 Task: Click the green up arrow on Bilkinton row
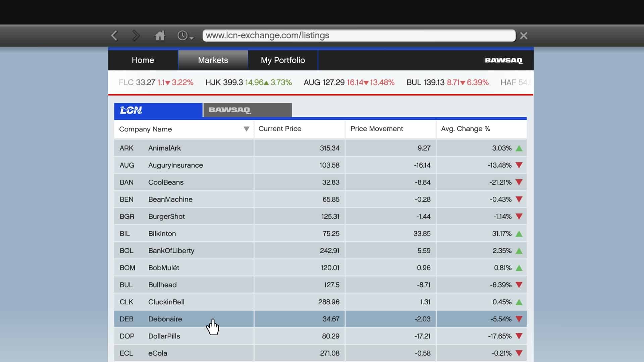pyautogui.click(x=519, y=234)
